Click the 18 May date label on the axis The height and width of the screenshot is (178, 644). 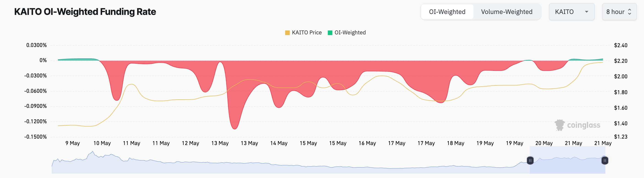point(456,143)
